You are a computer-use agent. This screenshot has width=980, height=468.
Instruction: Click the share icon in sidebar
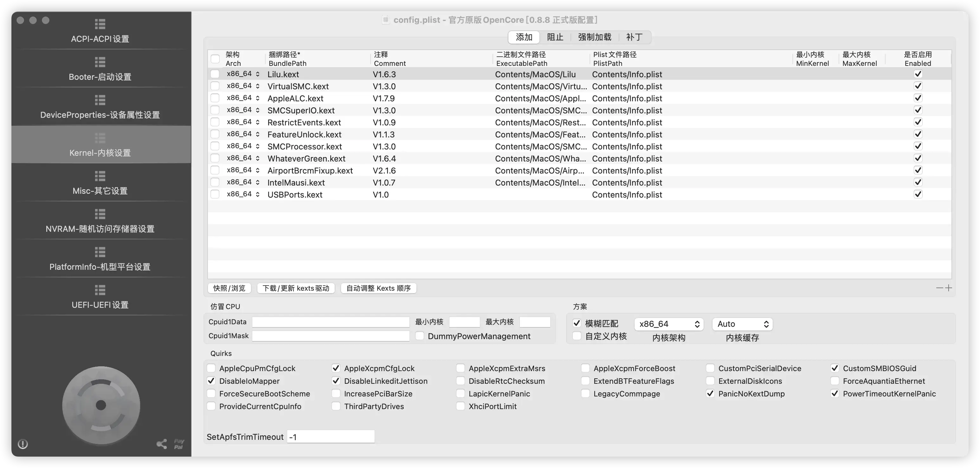click(162, 444)
